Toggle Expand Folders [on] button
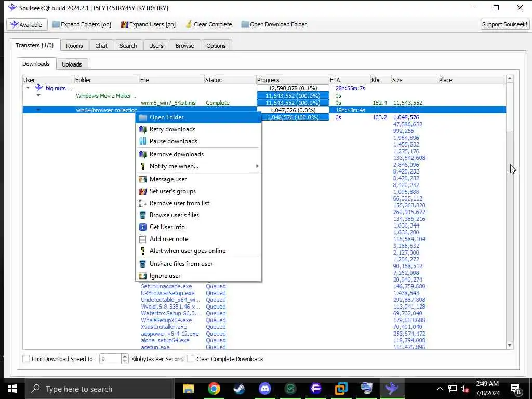 click(x=82, y=24)
